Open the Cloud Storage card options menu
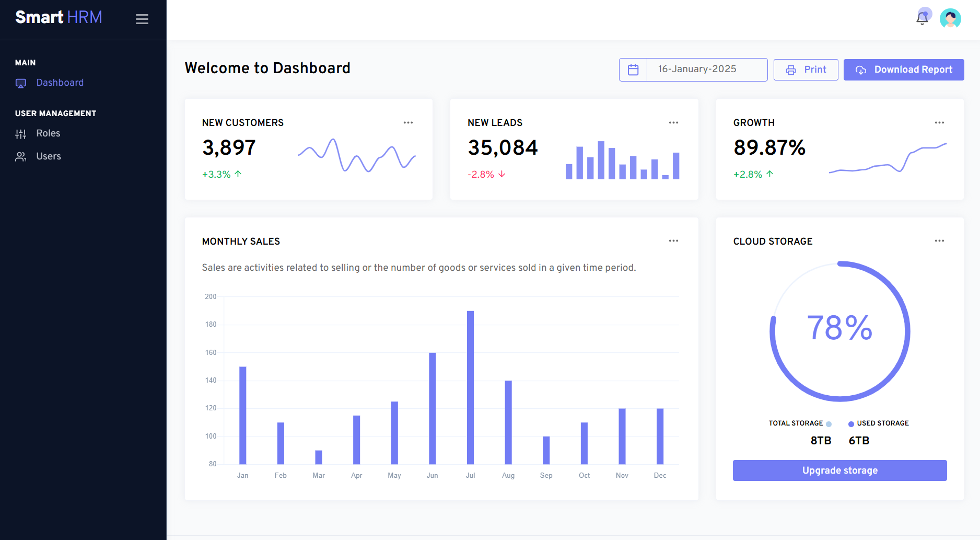Screen dimensions: 980x540 [x=939, y=241]
